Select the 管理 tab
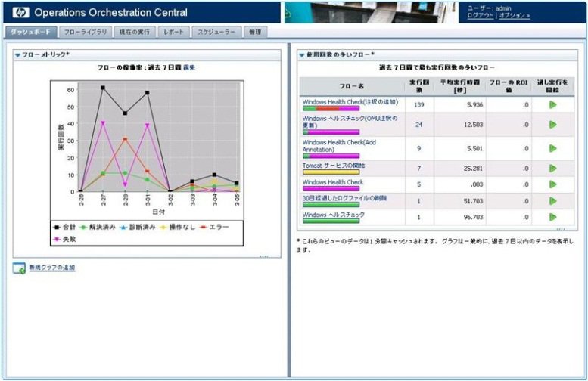The height and width of the screenshot is (381, 588). (255, 33)
